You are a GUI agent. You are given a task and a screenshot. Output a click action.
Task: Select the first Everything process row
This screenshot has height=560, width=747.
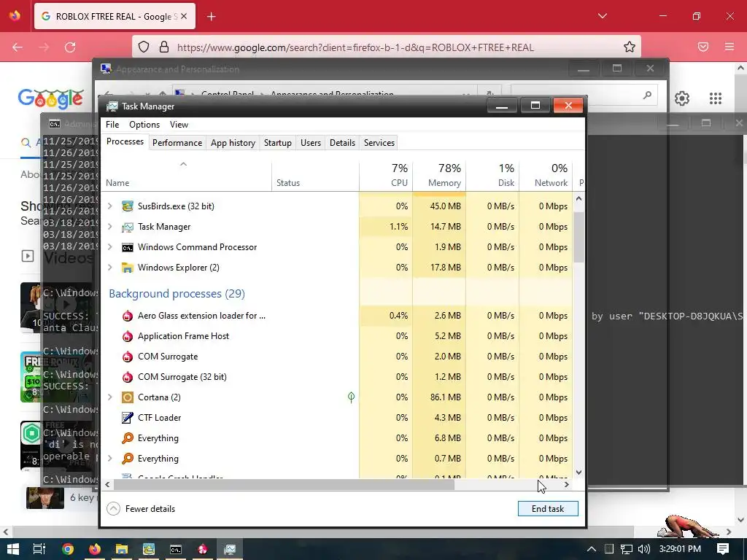(337, 438)
